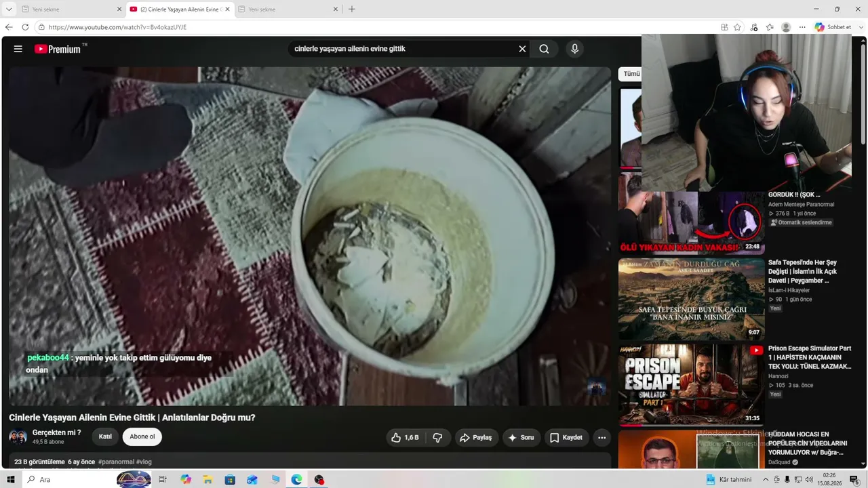Open Microsoft Store from the taskbar

[230, 480]
